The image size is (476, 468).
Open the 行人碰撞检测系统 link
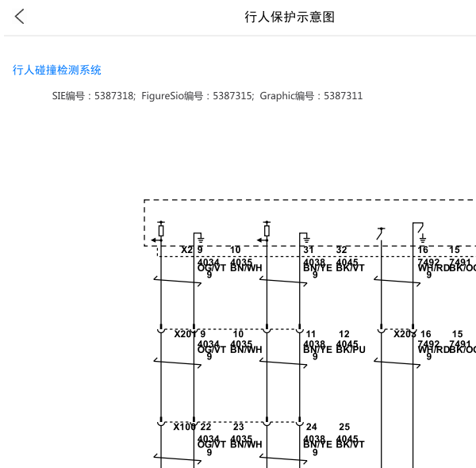pyautogui.click(x=57, y=70)
